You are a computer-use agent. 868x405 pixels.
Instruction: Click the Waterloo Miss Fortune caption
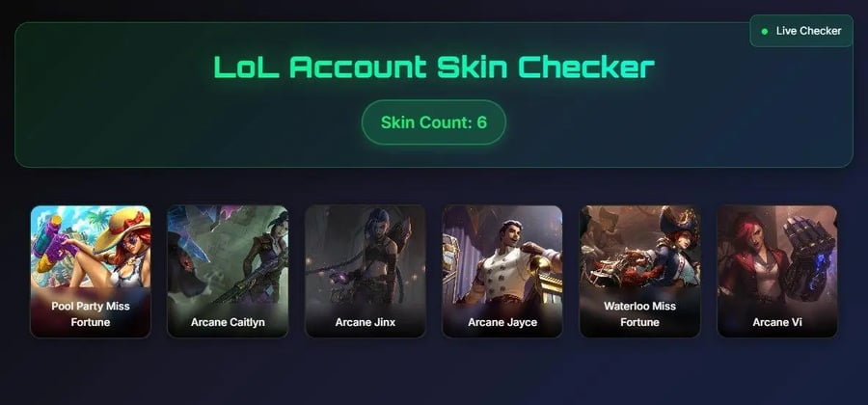click(x=640, y=313)
